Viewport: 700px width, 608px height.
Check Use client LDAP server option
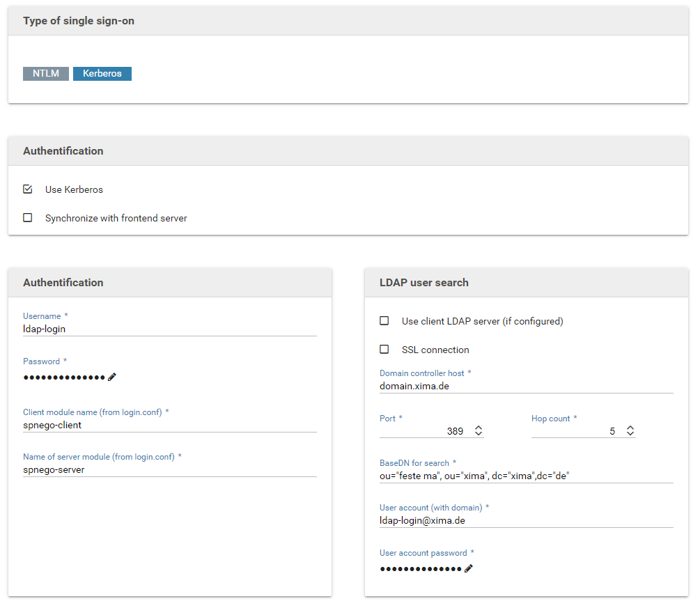384,321
